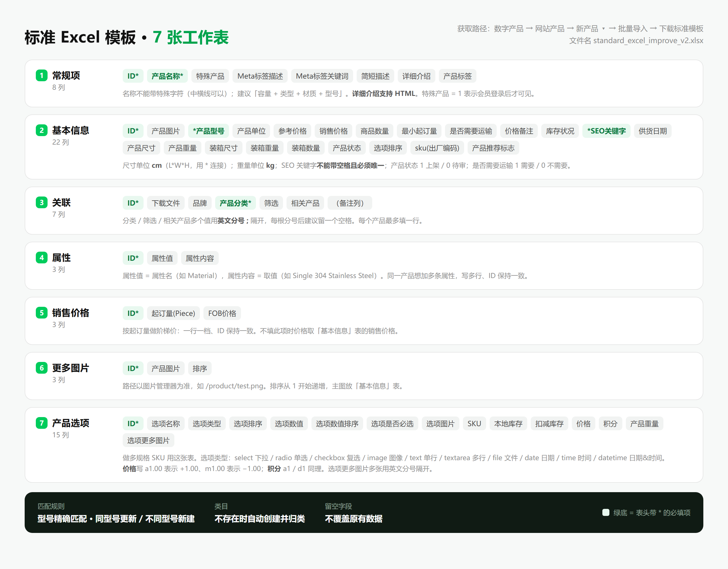Image resolution: width=728 pixels, height=569 pixels.
Task: Click the green number 5 badge beside 销售价格
Action: pyautogui.click(x=42, y=313)
